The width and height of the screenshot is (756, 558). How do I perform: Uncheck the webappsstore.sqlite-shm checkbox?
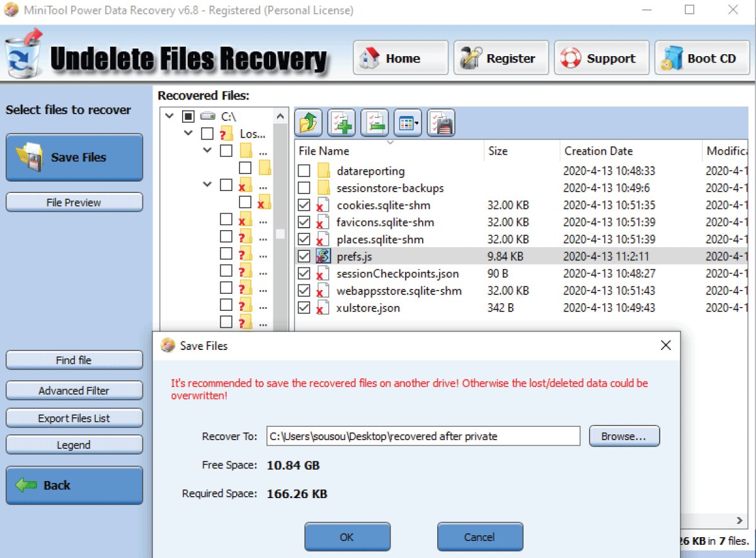pos(304,291)
